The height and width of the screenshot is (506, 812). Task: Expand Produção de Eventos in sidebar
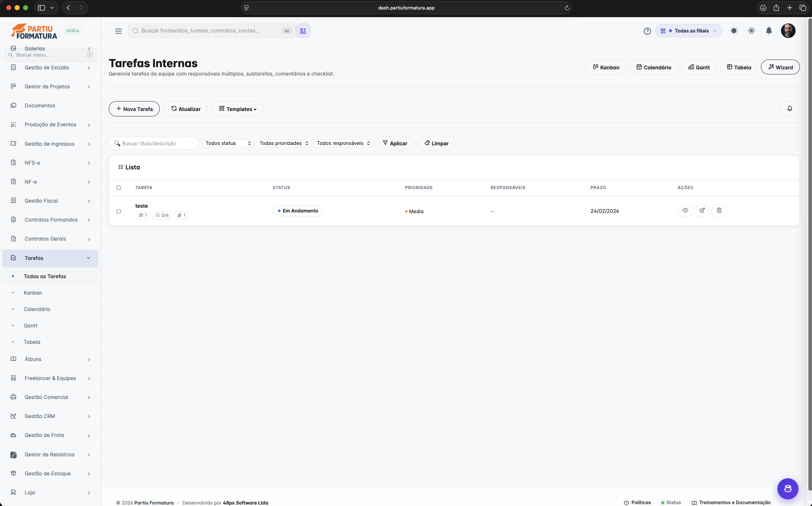click(50, 124)
